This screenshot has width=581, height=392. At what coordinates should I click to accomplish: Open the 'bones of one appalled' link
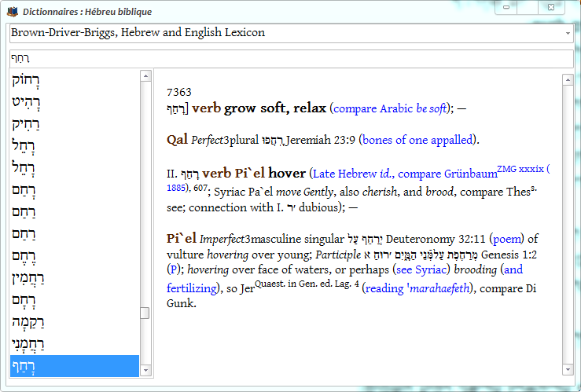pyautogui.click(x=417, y=140)
